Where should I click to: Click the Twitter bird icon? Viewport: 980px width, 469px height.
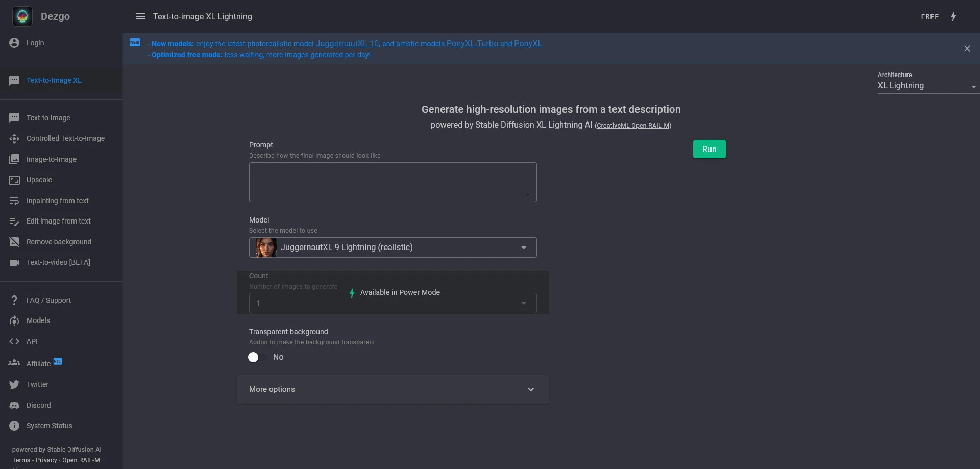(x=14, y=384)
